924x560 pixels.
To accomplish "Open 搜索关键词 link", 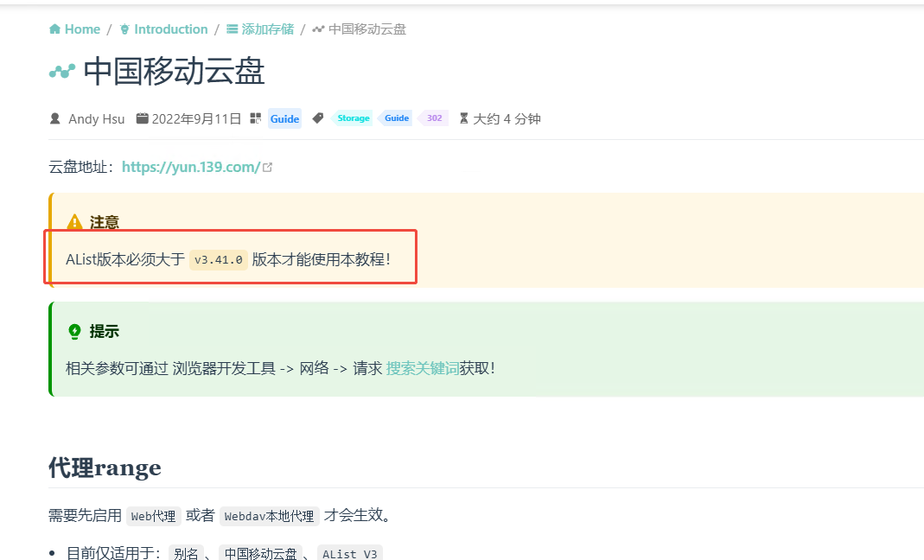I will tap(423, 368).
